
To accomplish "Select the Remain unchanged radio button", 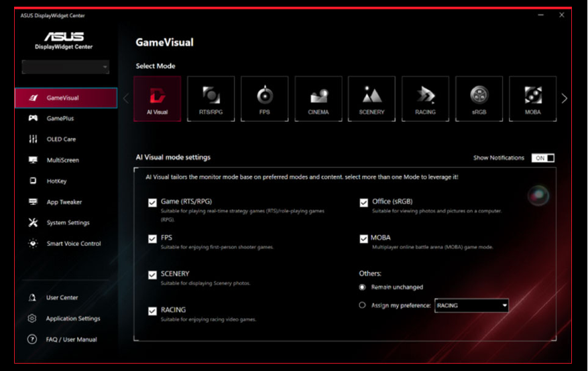I will (362, 287).
